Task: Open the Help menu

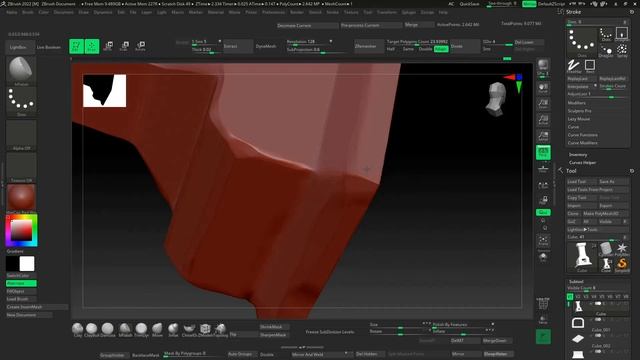Action: point(443,12)
